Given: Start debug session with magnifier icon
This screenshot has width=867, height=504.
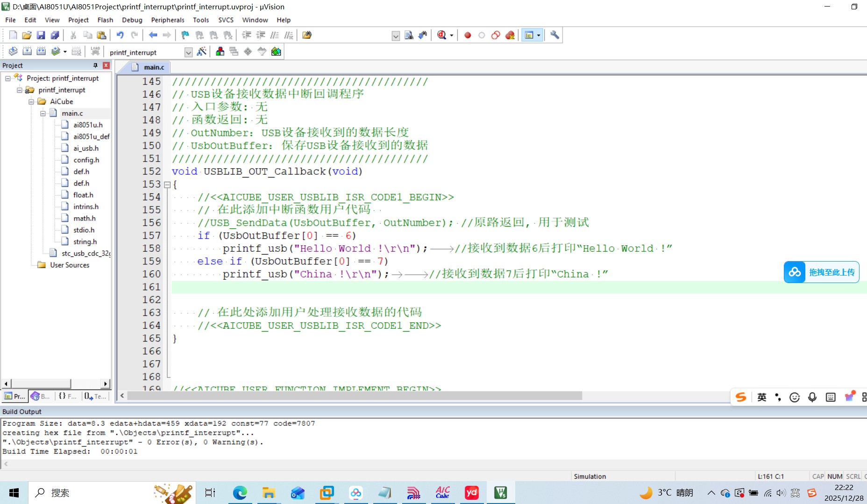Looking at the screenshot, I should (442, 35).
